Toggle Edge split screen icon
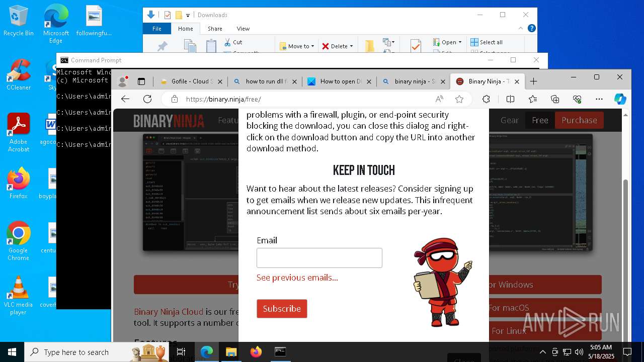 click(x=510, y=99)
